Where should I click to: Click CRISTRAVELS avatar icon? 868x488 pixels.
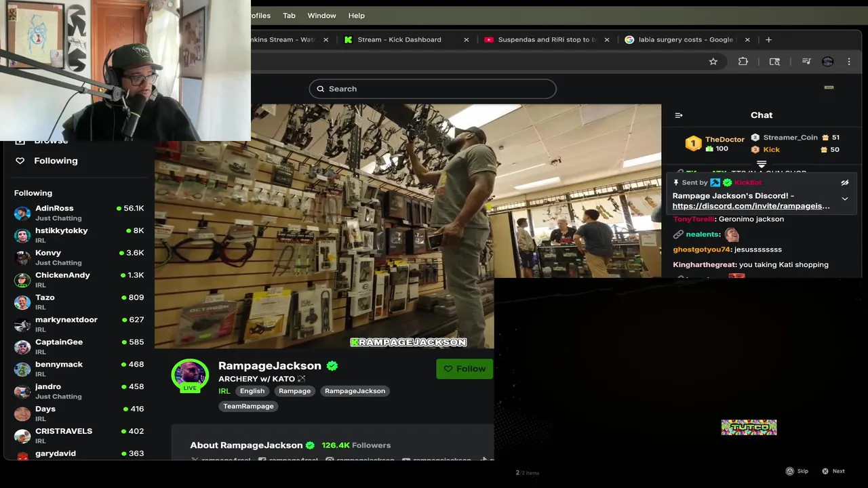(x=22, y=436)
